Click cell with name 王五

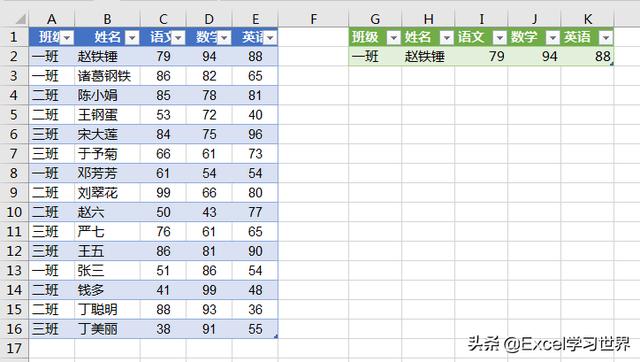[107, 251]
